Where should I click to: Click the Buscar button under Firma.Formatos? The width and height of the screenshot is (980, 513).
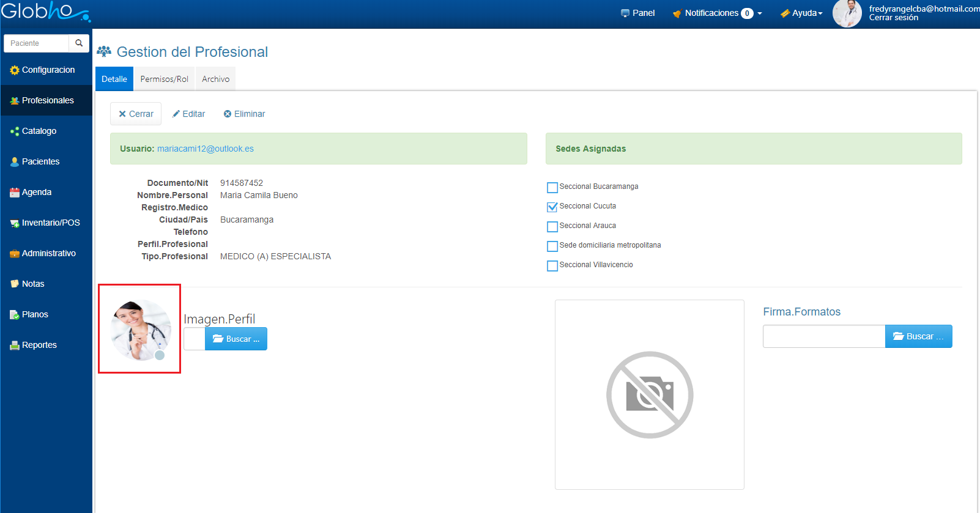point(918,337)
